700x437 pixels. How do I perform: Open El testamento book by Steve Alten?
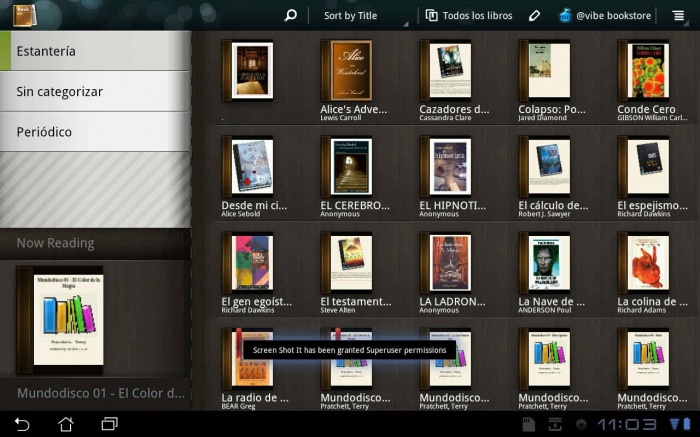point(347,263)
